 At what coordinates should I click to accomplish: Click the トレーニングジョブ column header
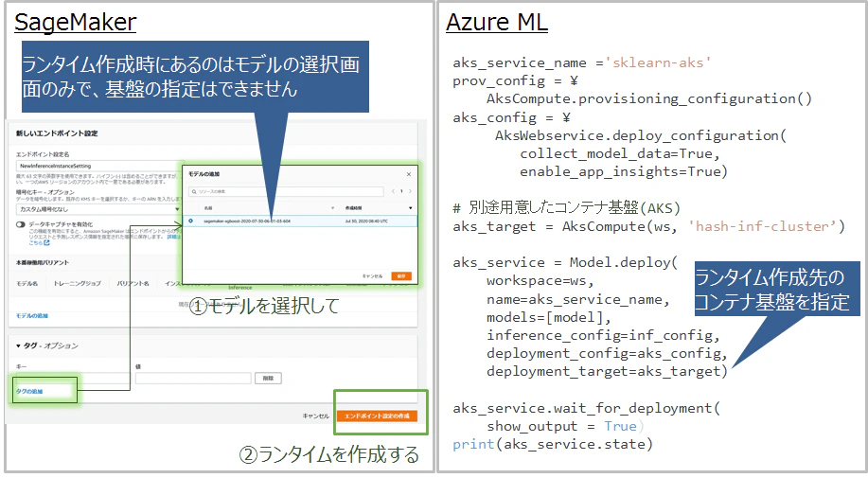(77, 283)
